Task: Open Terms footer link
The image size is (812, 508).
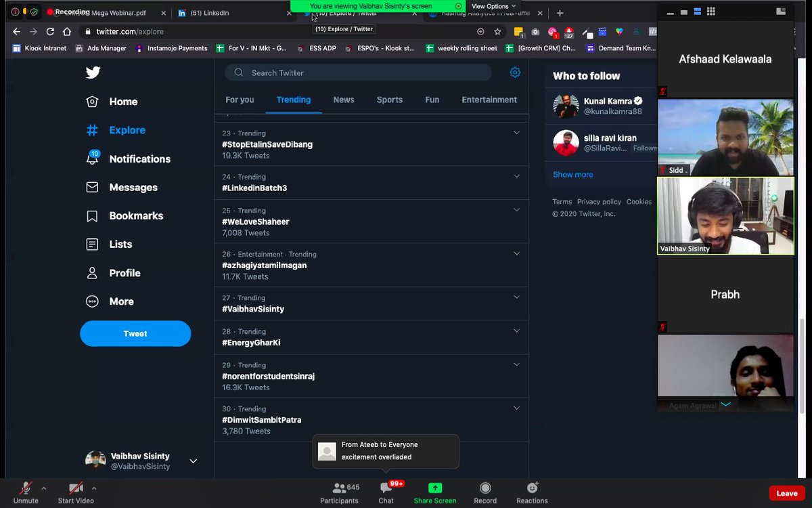Action: coord(562,202)
